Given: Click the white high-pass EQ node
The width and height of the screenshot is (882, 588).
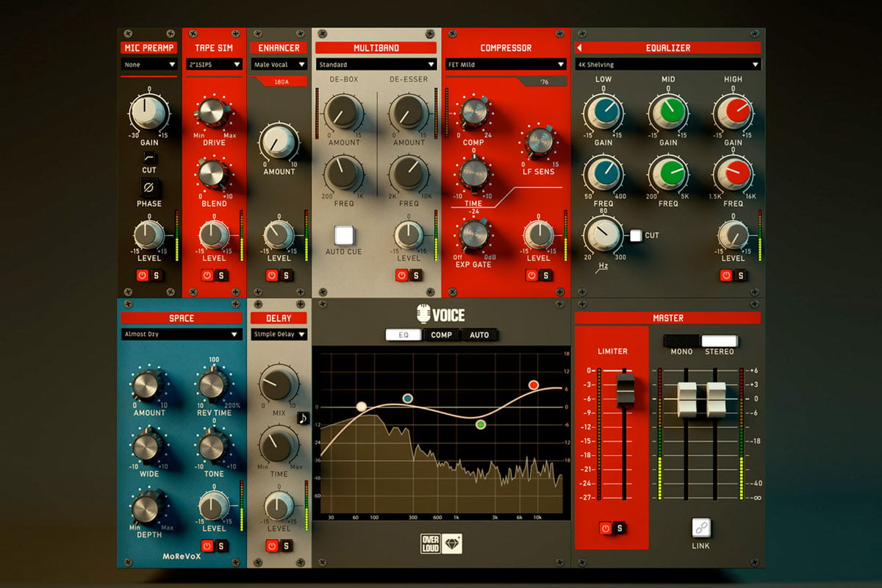Looking at the screenshot, I should (x=361, y=406).
